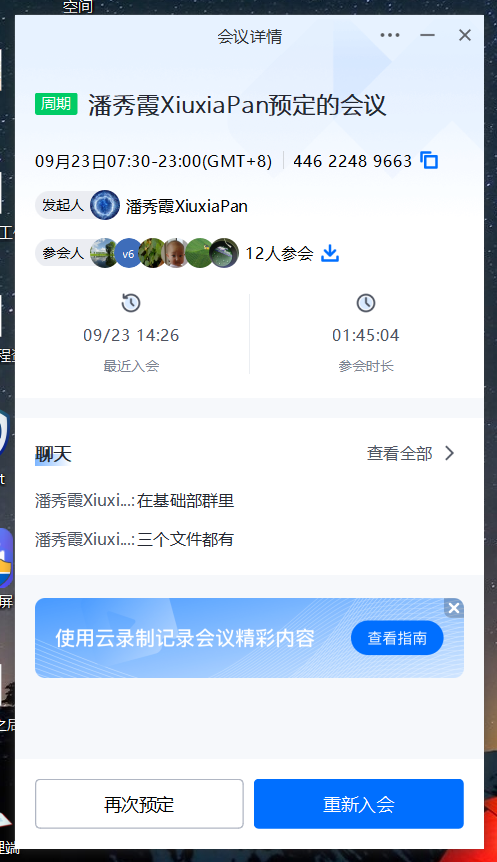Click the organizer's blue avatar
The image size is (497, 862).
104,206
